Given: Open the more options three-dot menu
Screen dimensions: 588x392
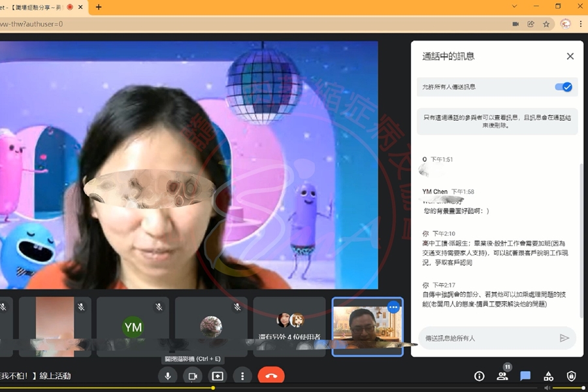Looking at the screenshot, I should coord(242,376).
